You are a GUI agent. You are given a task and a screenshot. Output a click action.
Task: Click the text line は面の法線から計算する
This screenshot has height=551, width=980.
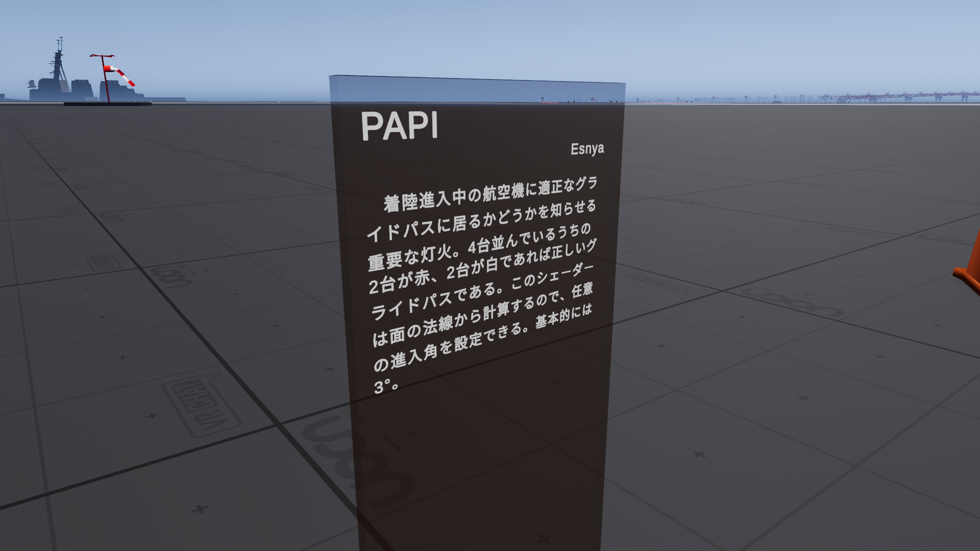pyautogui.click(x=482, y=314)
